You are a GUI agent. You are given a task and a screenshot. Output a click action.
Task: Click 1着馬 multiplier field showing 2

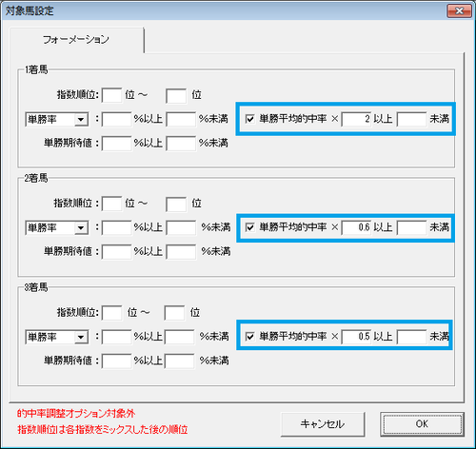(356, 119)
